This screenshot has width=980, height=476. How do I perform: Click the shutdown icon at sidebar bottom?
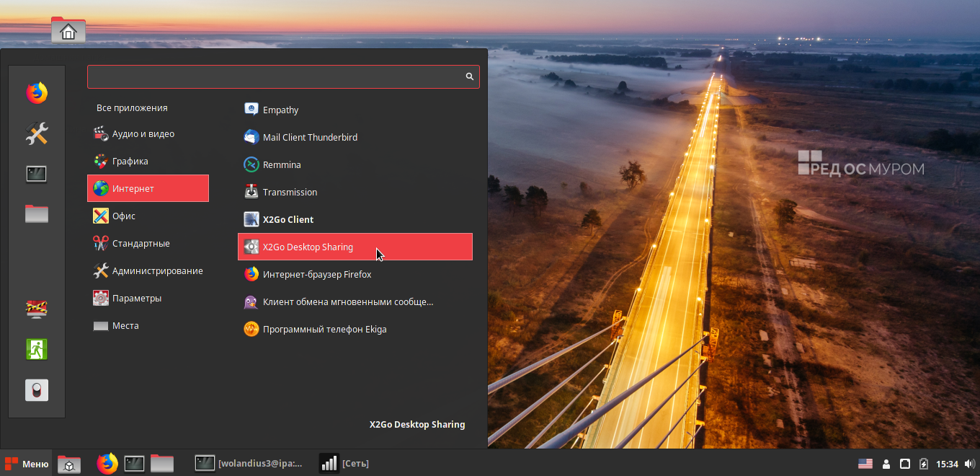[37, 390]
